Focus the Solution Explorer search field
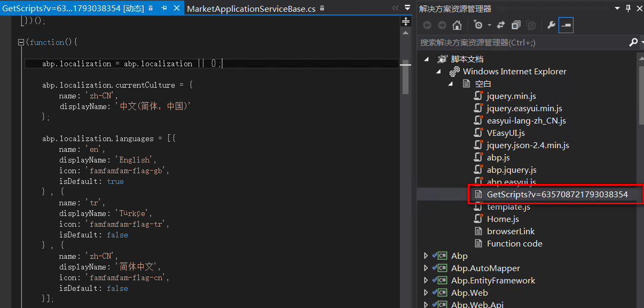Viewport: 644px width, 308px height. coord(522,42)
